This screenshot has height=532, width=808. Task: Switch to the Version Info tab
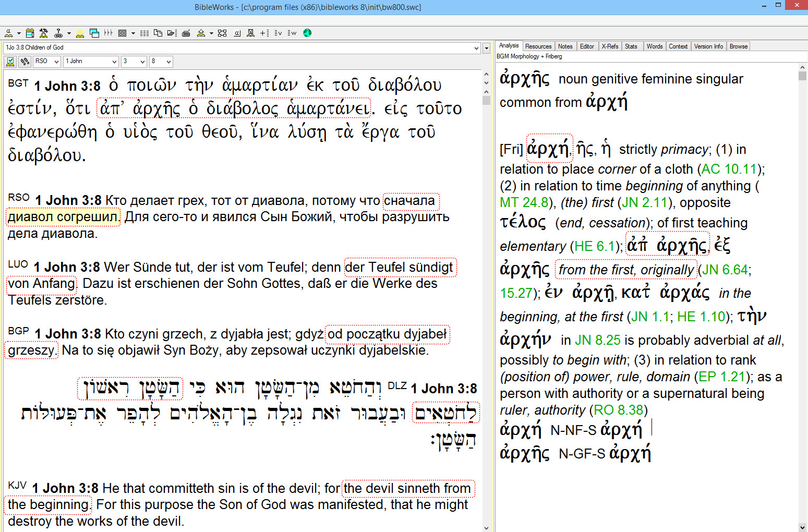click(708, 46)
